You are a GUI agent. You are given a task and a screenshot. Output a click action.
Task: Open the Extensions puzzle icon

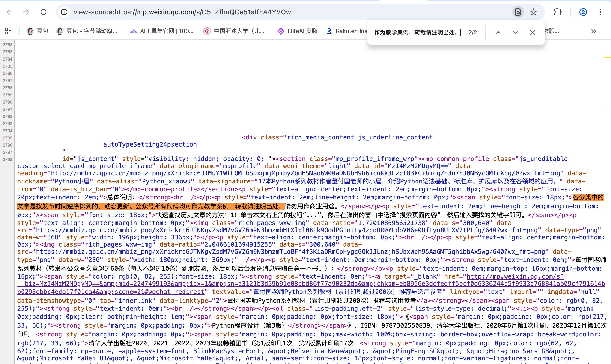[557, 12]
